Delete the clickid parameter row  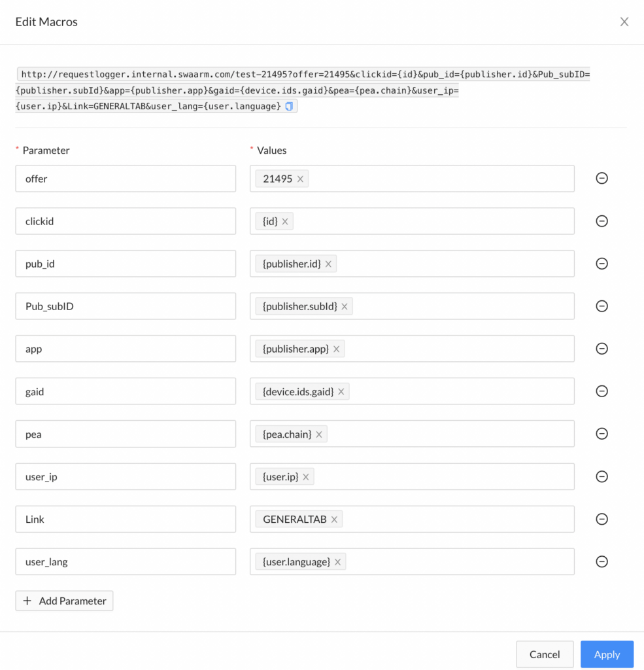[602, 221]
